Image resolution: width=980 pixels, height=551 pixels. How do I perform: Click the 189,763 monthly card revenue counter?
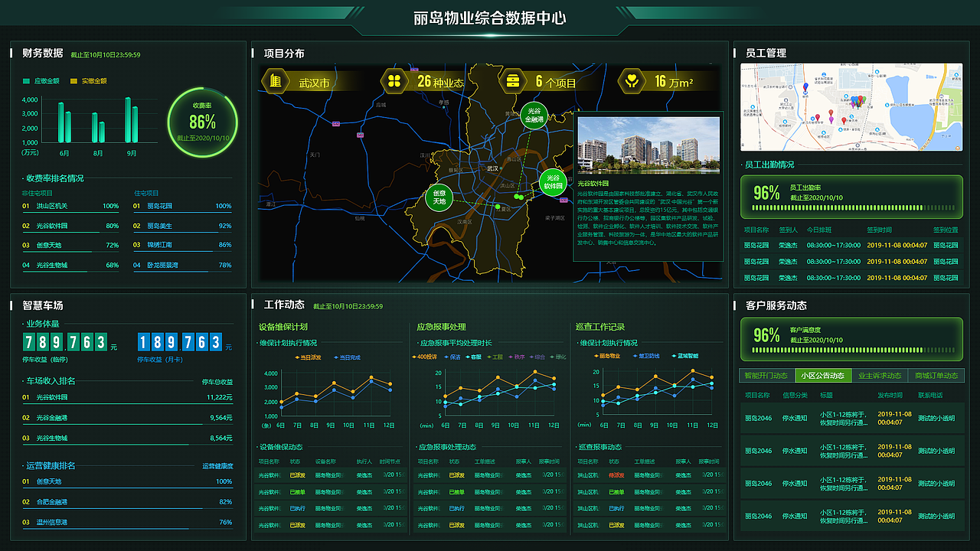[x=180, y=341]
